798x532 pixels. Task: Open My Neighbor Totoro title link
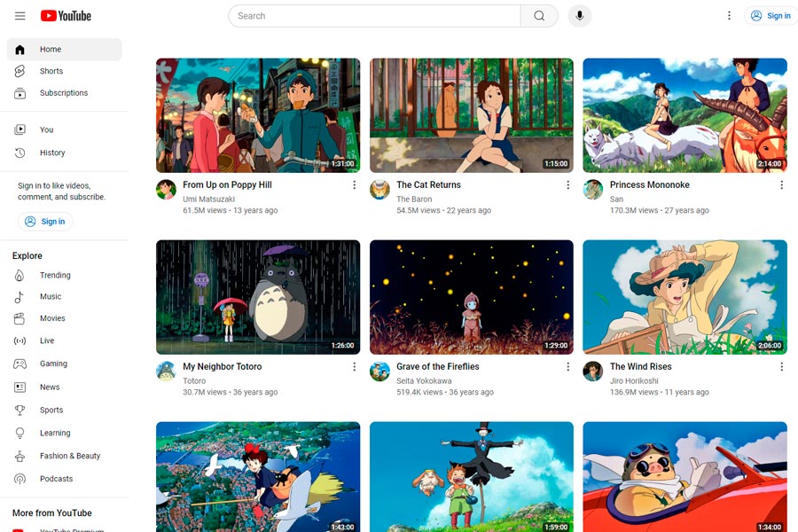point(223,366)
